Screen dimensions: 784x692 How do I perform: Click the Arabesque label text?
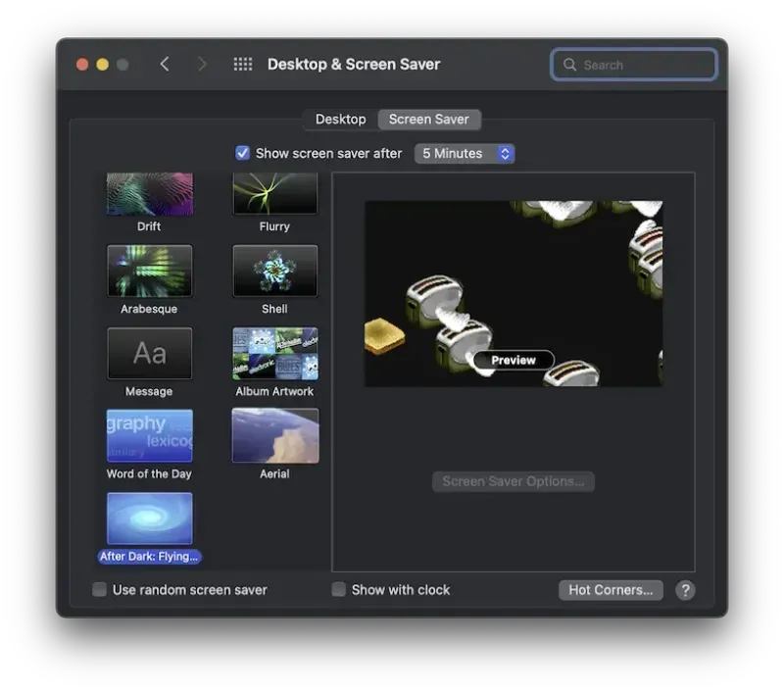coord(149,309)
